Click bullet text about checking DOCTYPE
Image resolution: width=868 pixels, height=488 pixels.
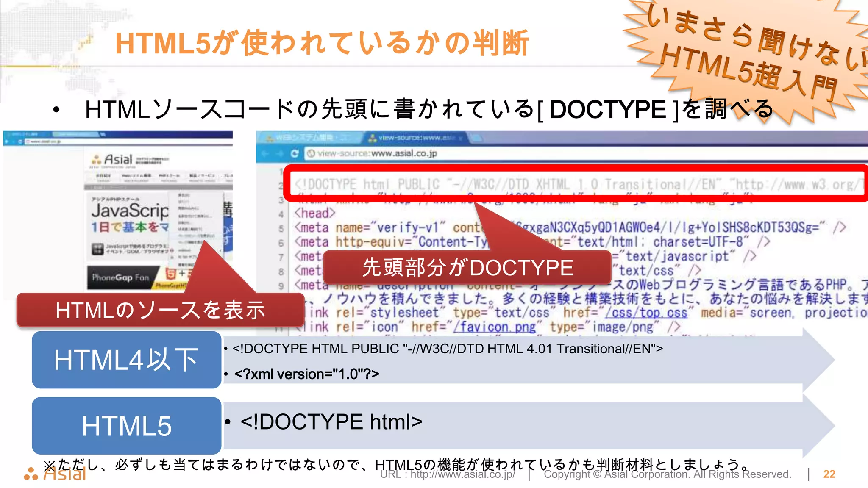click(x=429, y=109)
